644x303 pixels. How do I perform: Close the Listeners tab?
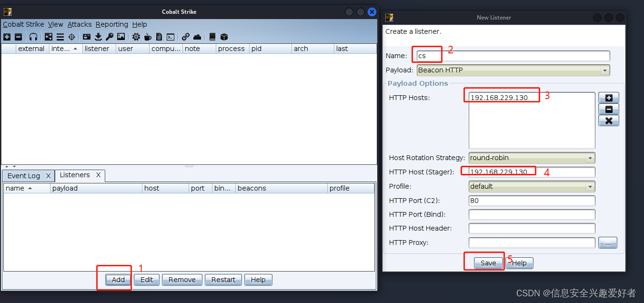pos(98,175)
